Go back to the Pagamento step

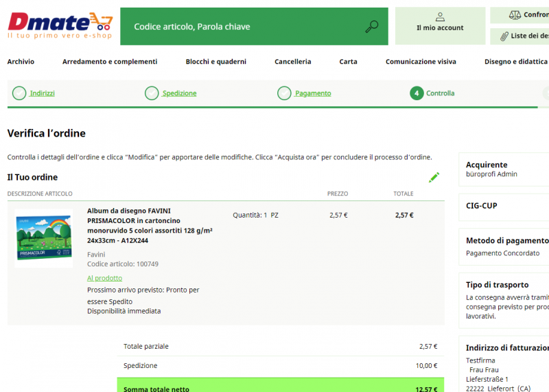(313, 93)
